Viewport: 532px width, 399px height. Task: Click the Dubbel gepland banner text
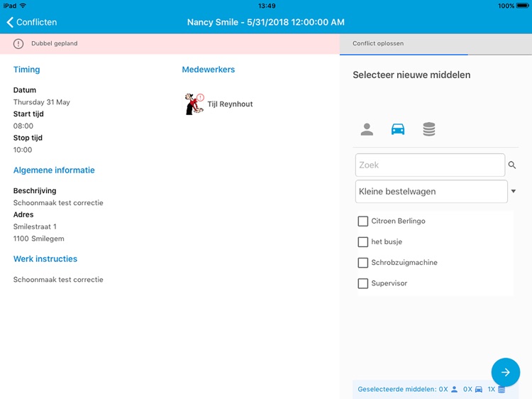click(55, 43)
